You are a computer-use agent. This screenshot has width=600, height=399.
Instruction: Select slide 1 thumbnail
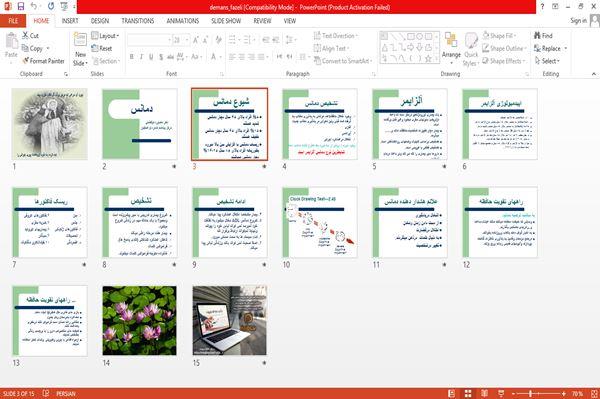pyautogui.click(x=49, y=124)
